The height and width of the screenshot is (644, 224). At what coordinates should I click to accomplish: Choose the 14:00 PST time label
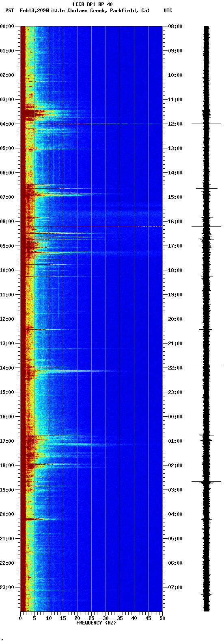pyautogui.click(x=6, y=368)
